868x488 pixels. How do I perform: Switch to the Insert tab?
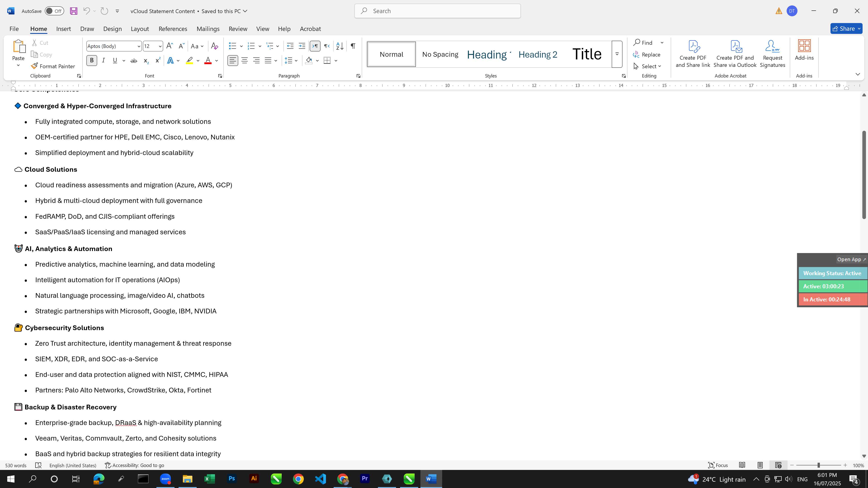pos(63,29)
